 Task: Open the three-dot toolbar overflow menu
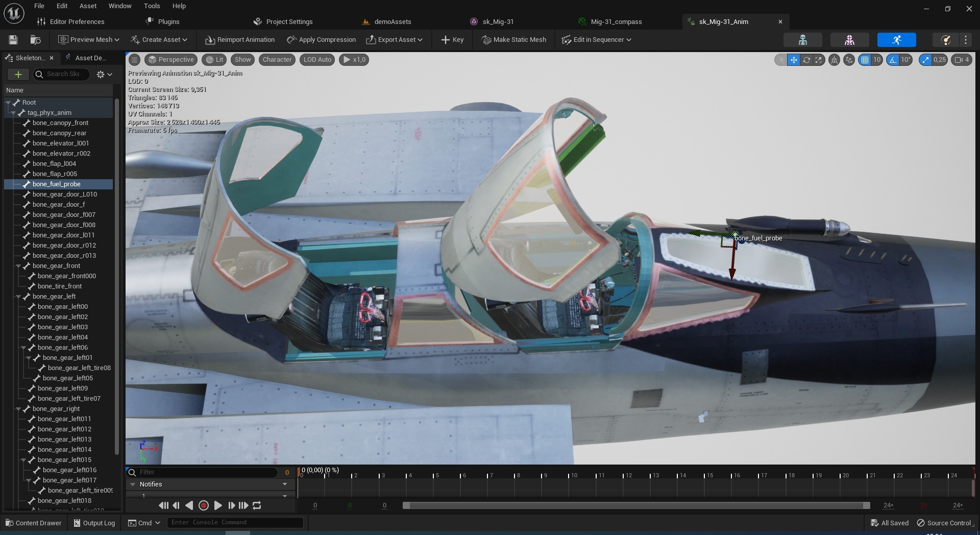(966, 40)
